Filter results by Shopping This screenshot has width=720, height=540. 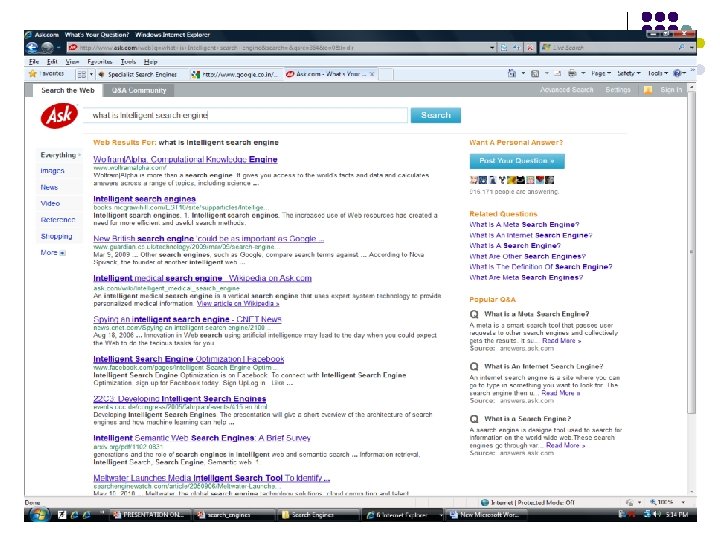[56, 236]
